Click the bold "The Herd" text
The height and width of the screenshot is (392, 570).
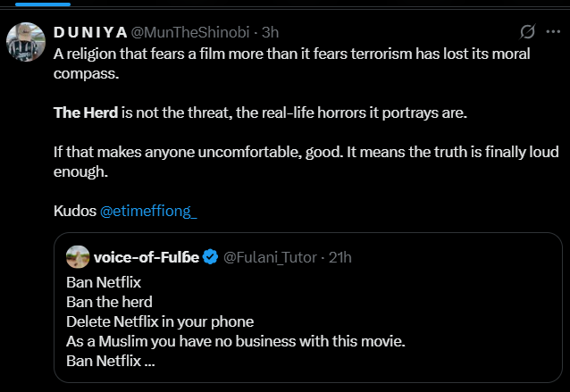tap(86, 113)
